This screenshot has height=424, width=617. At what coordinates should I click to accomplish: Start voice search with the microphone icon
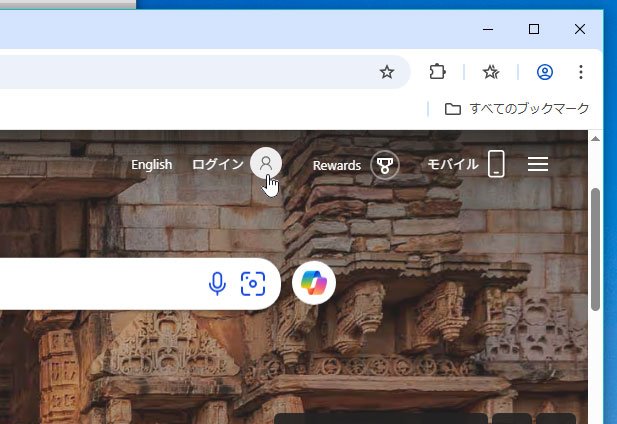pyautogui.click(x=217, y=284)
